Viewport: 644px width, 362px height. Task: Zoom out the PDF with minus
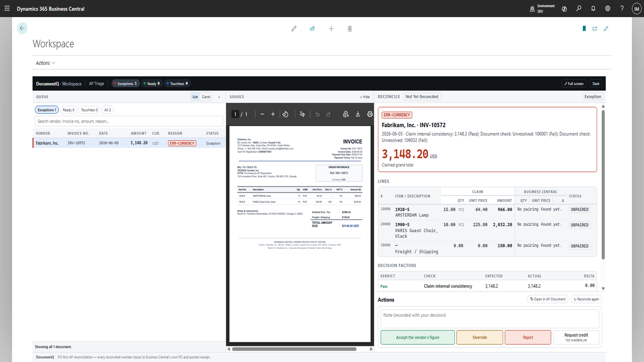pyautogui.click(x=262, y=114)
